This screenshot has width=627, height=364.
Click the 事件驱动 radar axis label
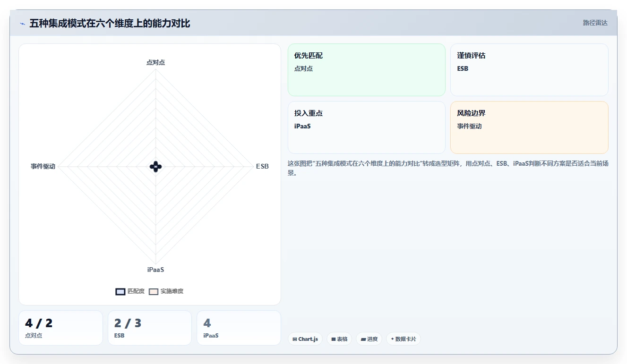tap(43, 166)
